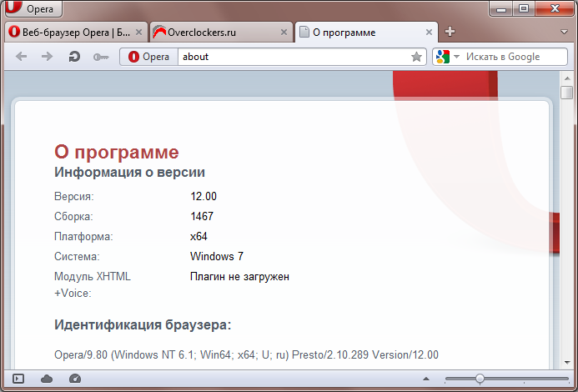Toggle Opera Turbo speedometer icon
The height and width of the screenshot is (392, 578).
(75, 379)
